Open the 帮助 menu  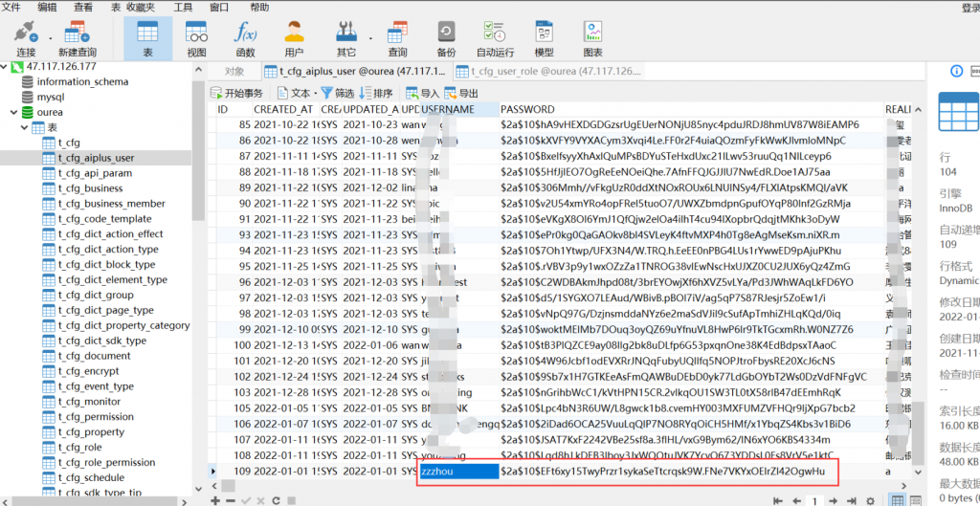[x=259, y=7]
